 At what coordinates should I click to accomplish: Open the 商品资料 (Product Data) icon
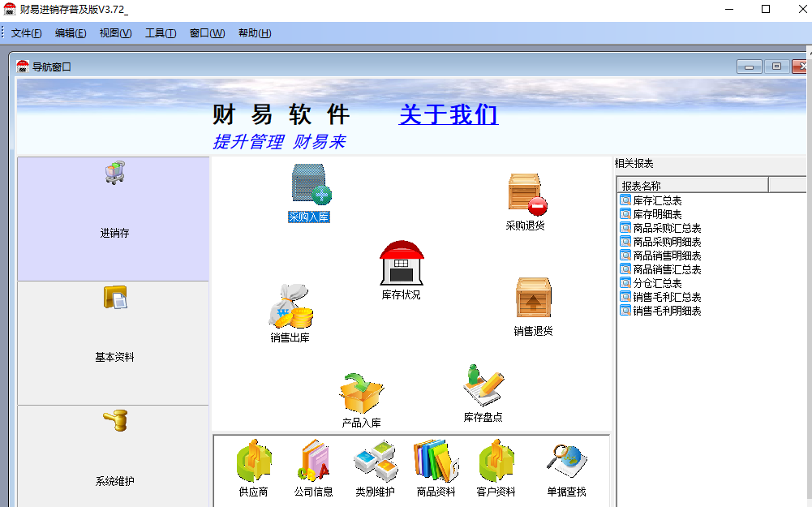click(x=434, y=462)
